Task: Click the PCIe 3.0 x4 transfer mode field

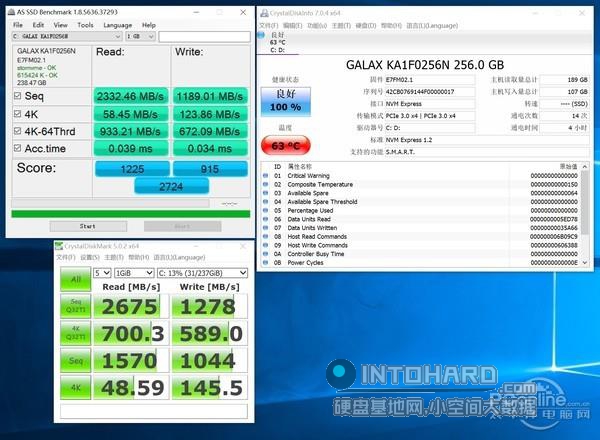Action: point(430,116)
